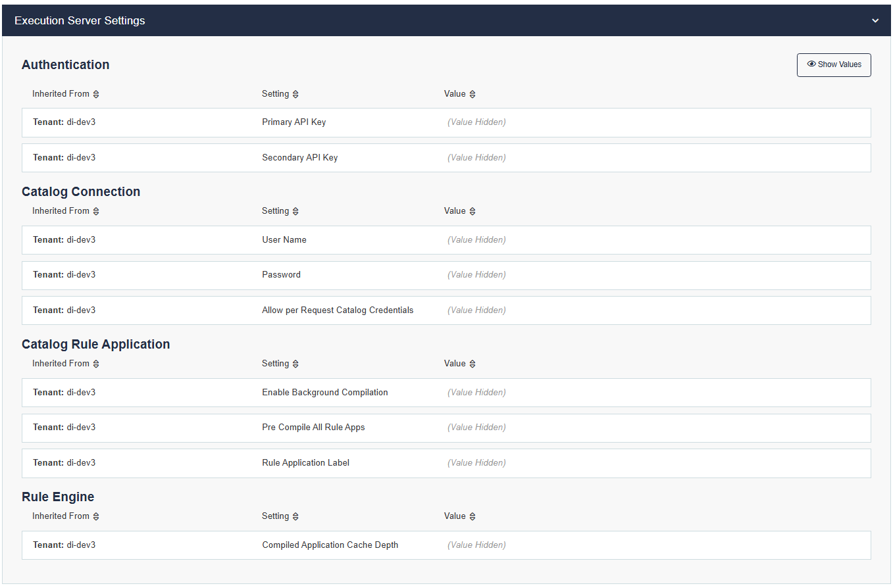Click Compiled Application Cache Depth row

click(446, 545)
